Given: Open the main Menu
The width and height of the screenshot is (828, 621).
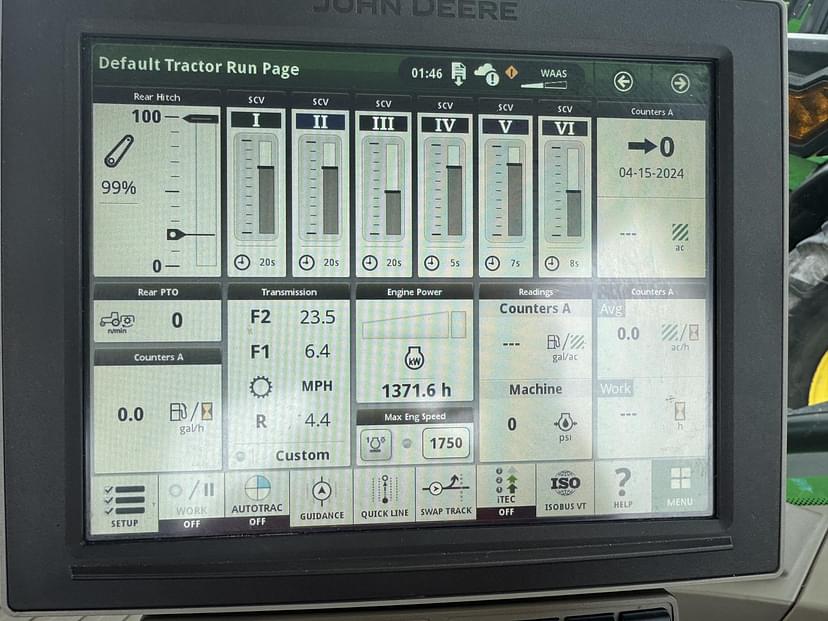Looking at the screenshot, I should 680,486.
